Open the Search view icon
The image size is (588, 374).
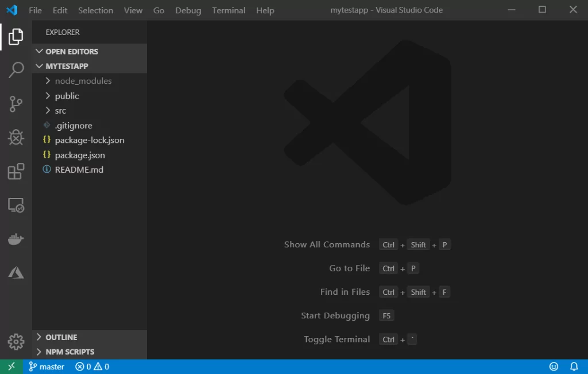pyautogui.click(x=16, y=70)
